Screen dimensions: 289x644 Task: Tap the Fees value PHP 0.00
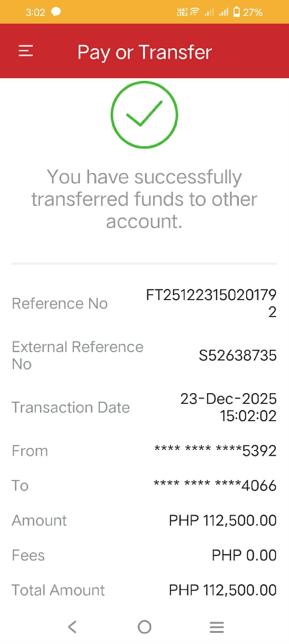pos(244,555)
